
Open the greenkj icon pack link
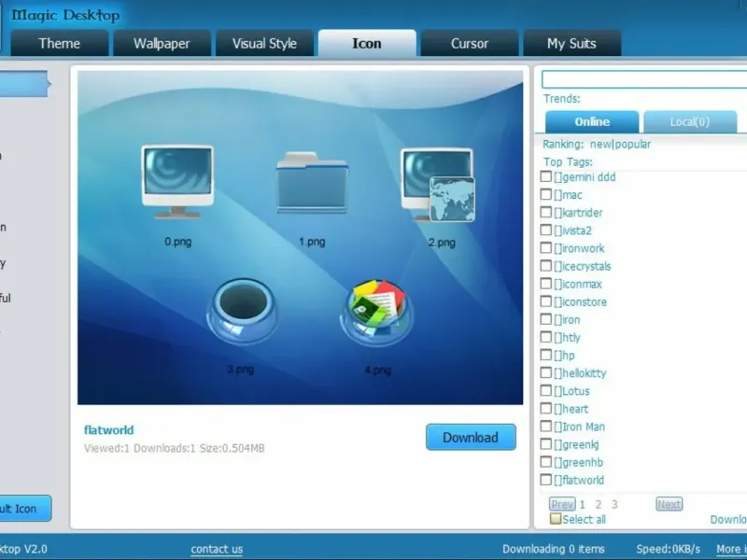point(576,445)
